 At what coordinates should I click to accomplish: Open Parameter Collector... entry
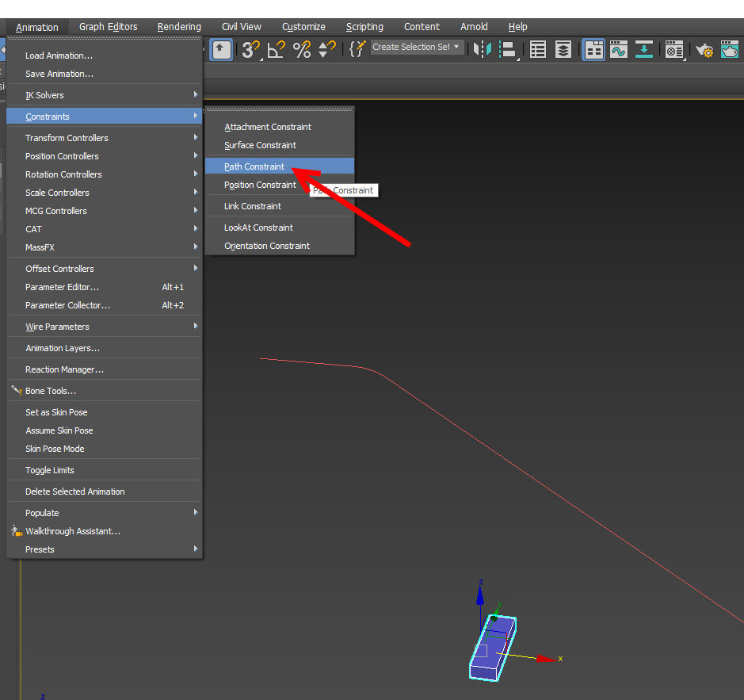click(x=105, y=305)
